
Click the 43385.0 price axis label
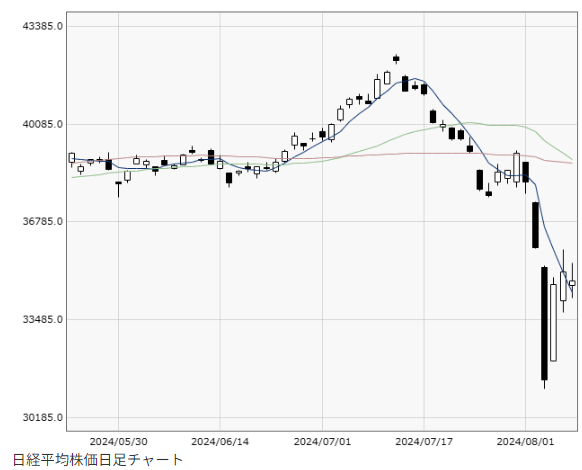coord(42,26)
